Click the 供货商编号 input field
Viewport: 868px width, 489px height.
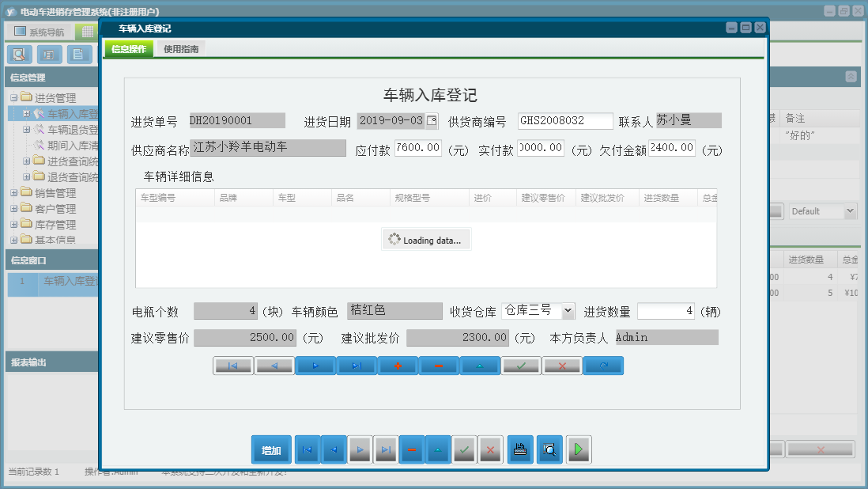(565, 120)
